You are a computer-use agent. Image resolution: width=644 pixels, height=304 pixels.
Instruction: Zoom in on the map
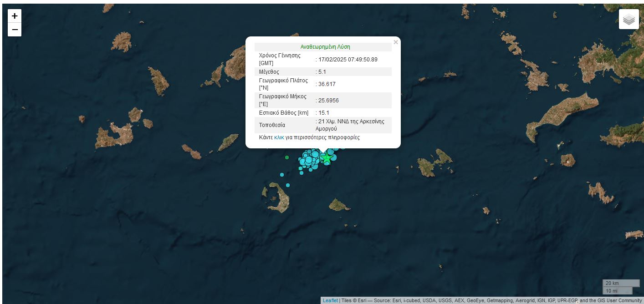pyautogui.click(x=15, y=16)
